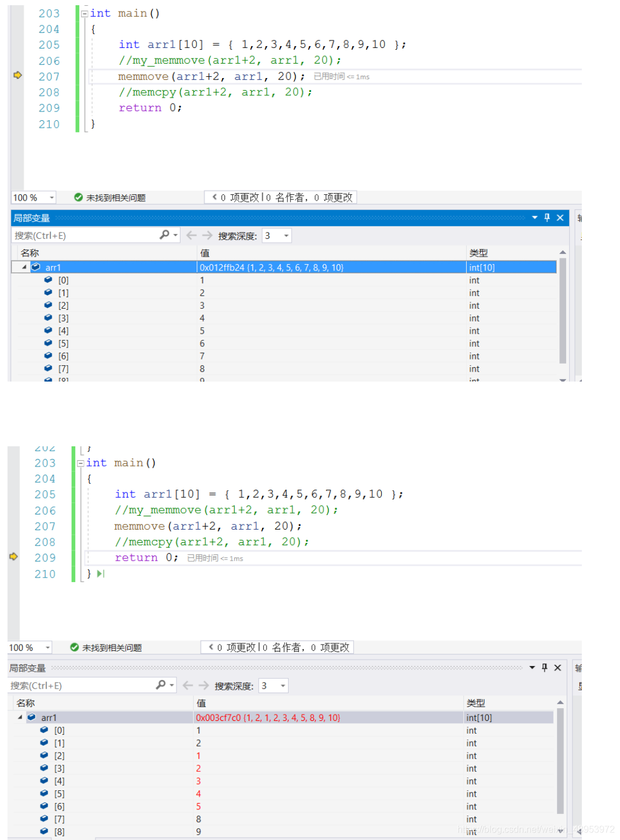Click magnifier search icon in top Locals panel

coord(165,235)
